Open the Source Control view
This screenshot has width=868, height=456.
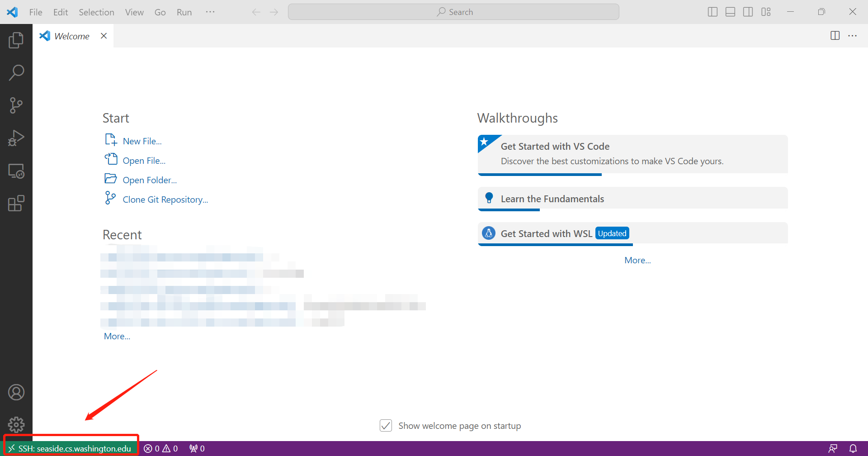point(16,105)
